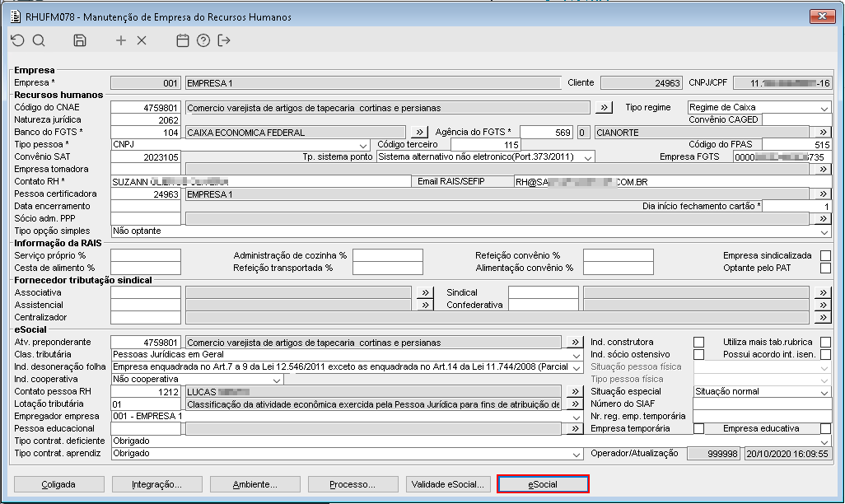845x504 pixels.
Task: Click the Código do CNAE field
Action: pyautogui.click(x=146, y=108)
